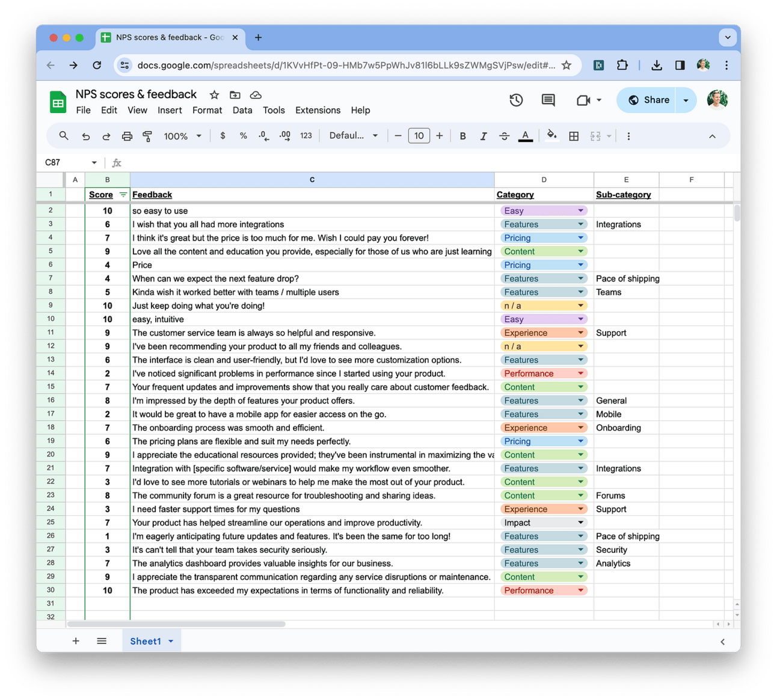
Task: Toggle strikethrough formatting in toolbar
Action: [x=504, y=137]
